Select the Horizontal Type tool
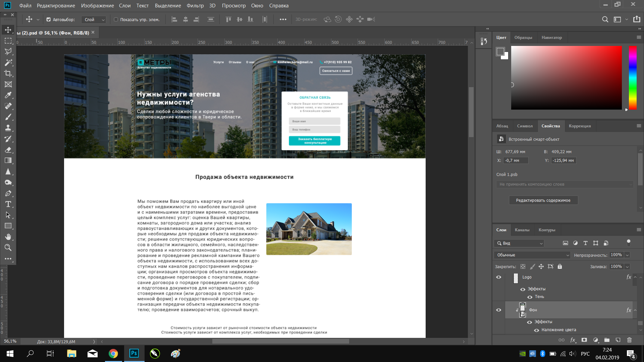This screenshot has width=644, height=362. [x=8, y=204]
